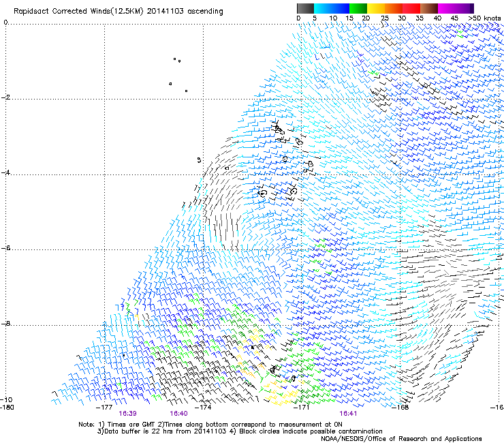Click the -10 latitude axis label
This screenshot has height=443, width=504.
point(6,399)
